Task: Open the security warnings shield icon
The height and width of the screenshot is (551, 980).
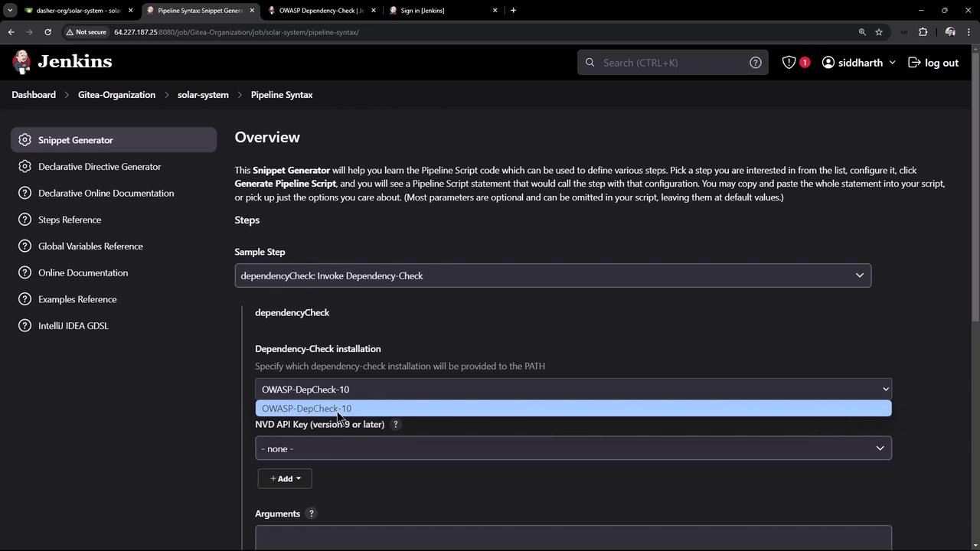Action: tap(789, 63)
